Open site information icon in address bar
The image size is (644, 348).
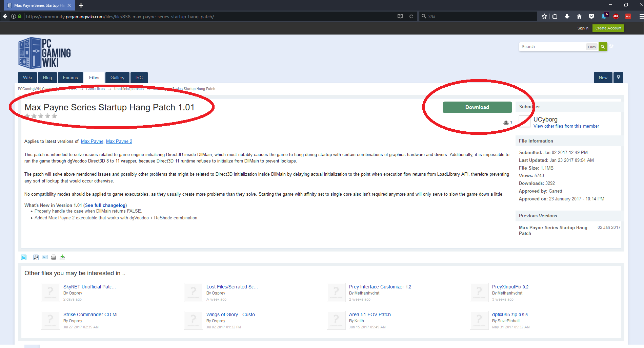(14, 16)
